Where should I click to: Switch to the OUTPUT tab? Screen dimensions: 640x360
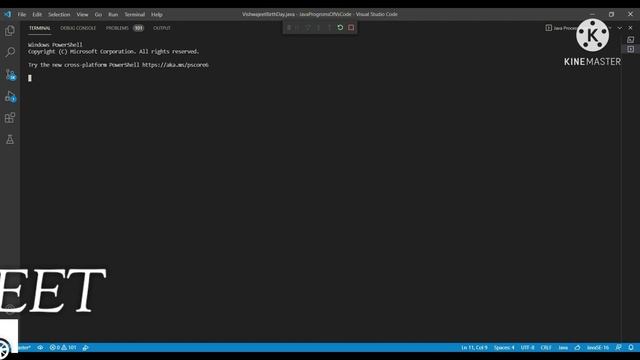point(162,28)
